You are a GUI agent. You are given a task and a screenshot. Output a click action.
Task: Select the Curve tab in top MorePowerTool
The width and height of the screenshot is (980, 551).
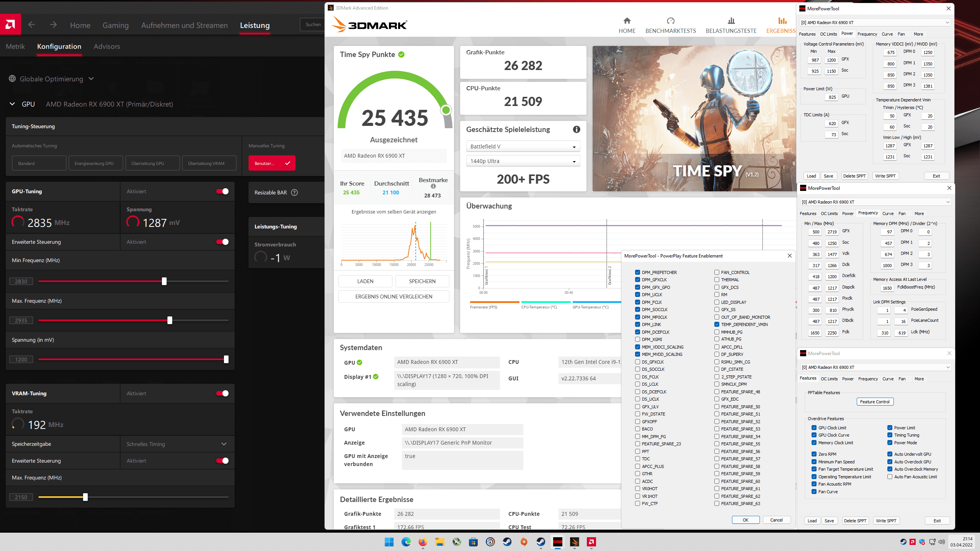887,34
